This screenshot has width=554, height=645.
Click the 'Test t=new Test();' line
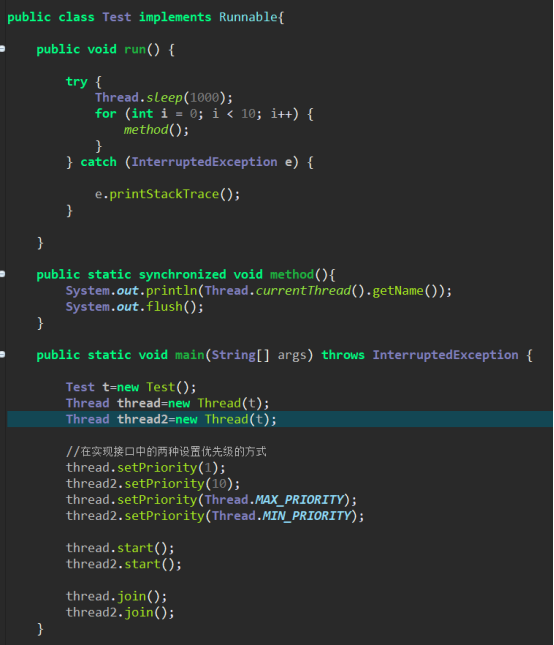(x=131, y=387)
